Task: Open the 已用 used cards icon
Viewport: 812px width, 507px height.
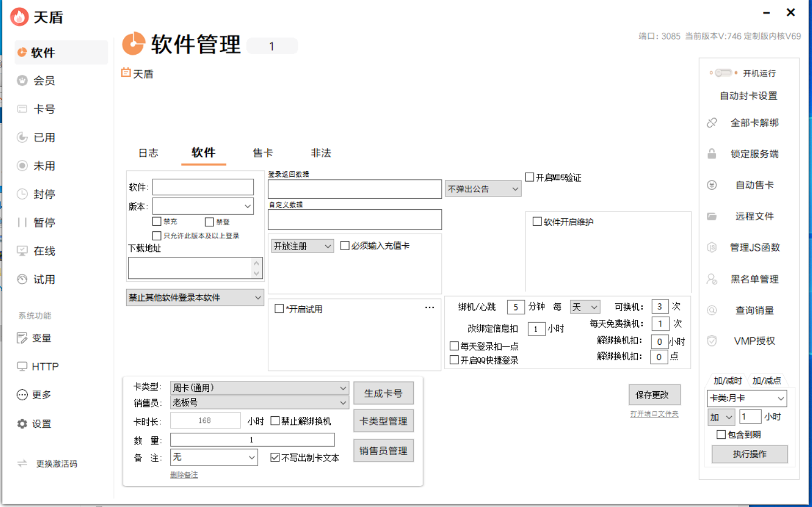Action: 22,137
